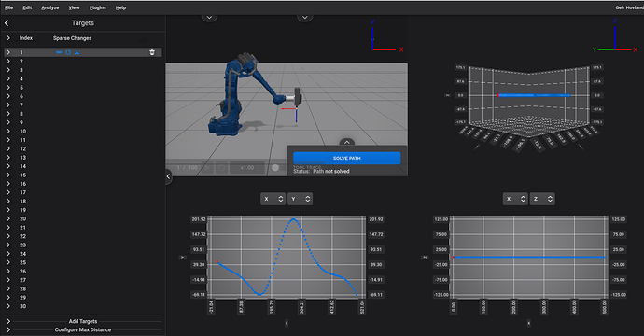Expand target row 20
644x336 pixels.
tap(8, 219)
